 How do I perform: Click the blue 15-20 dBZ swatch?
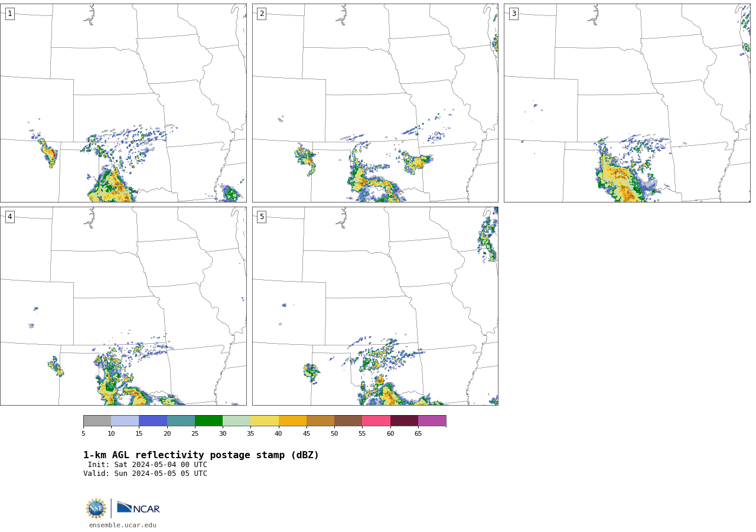[153, 421]
